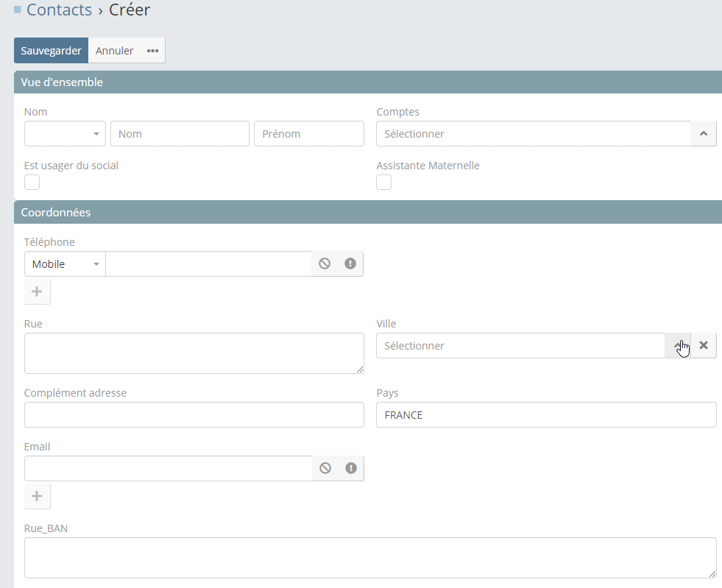Click the invalid exclamation icon for Téléphone

(x=350, y=263)
